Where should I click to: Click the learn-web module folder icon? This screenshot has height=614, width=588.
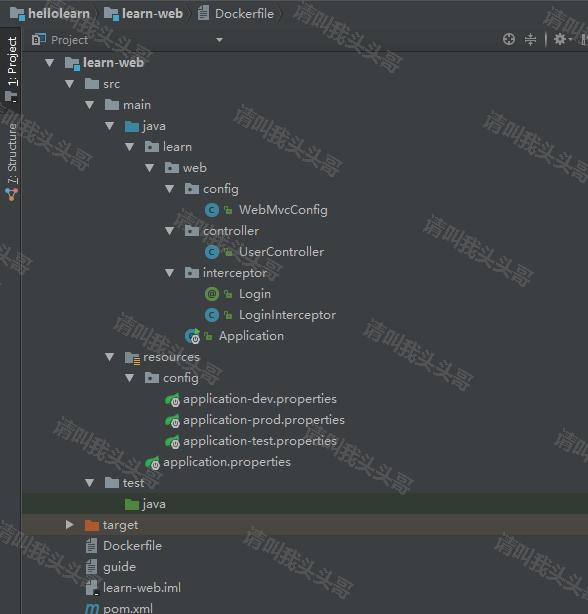72,63
